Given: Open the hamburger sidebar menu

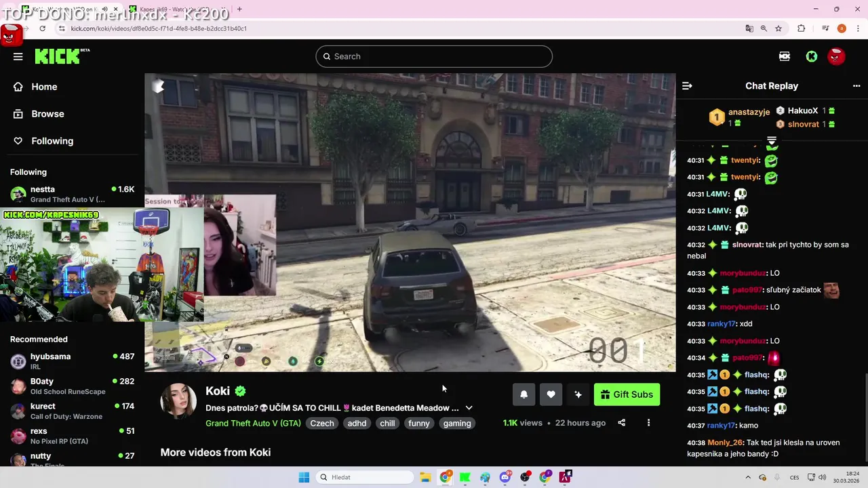Looking at the screenshot, I should click(x=18, y=56).
